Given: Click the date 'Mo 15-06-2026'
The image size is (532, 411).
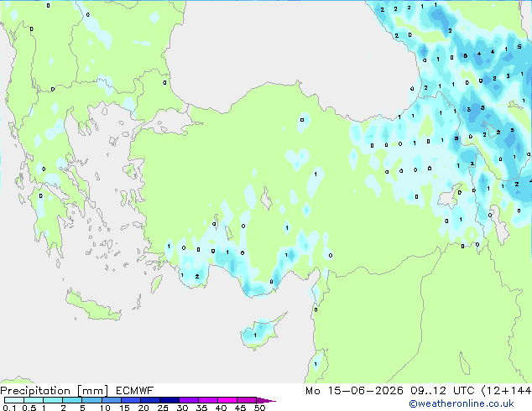Looking at the screenshot, I should 354,391.
